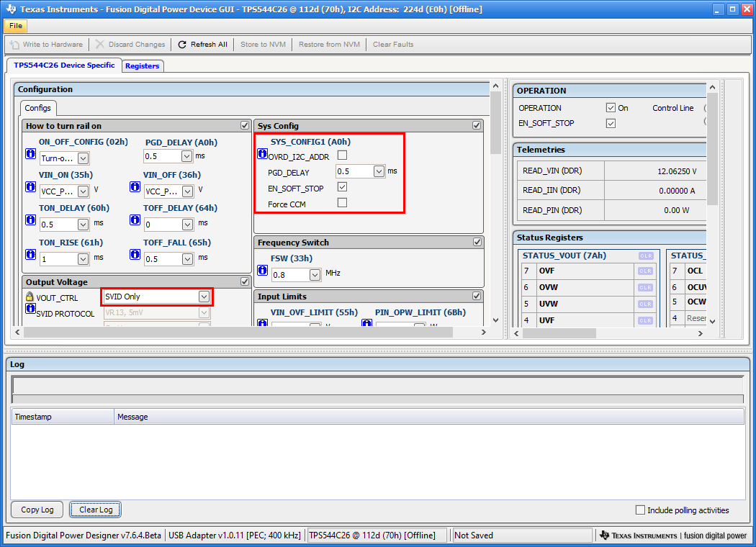Image resolution: width=756 pixels, height=547 pixels.
Task: Open the VOUT_CTRL SVID Only dropdown
Action: [x=204, y=297]
